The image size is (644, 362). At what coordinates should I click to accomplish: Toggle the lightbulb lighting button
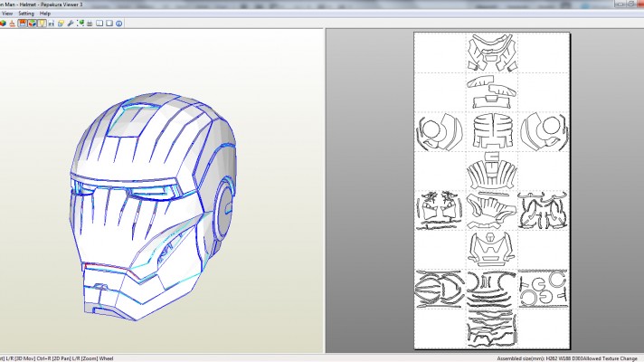pos(43,24)
